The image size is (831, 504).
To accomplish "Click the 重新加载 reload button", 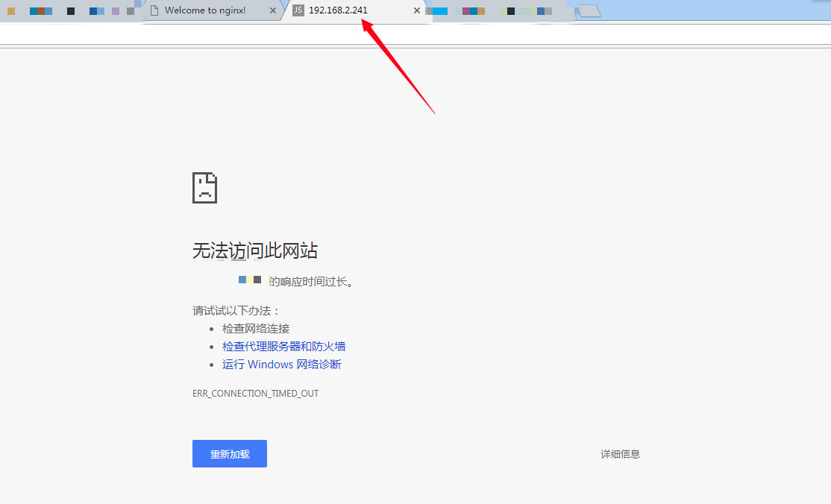I will point(229,453).
